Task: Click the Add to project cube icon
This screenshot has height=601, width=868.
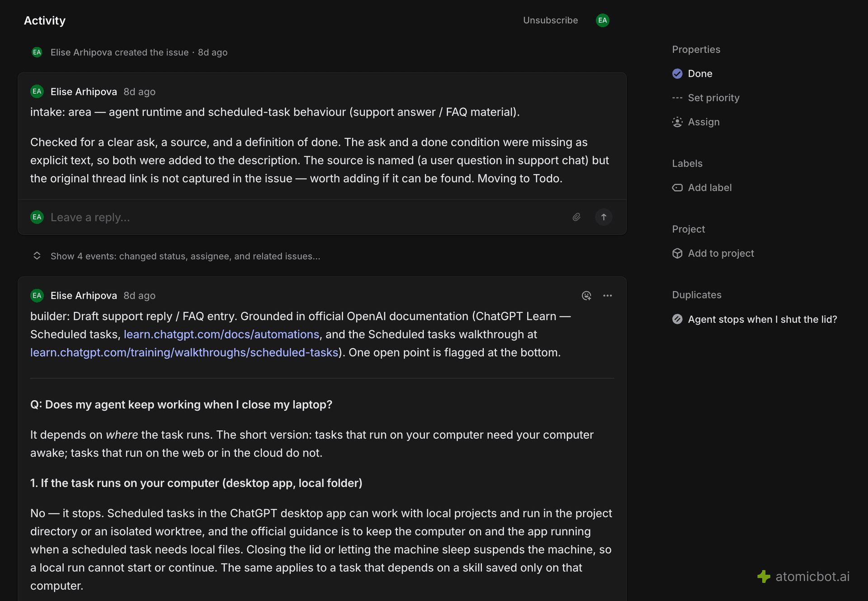Action: coord(677,253)
